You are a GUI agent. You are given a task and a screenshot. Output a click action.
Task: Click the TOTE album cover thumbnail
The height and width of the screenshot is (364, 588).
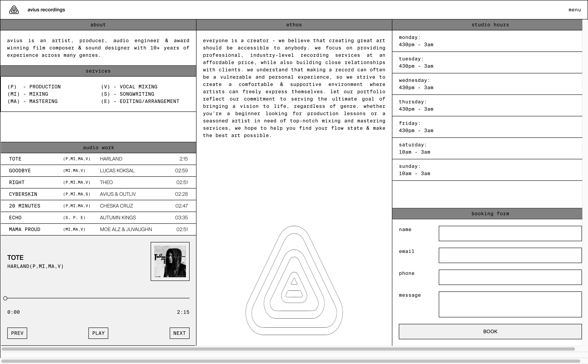[170, 261]
